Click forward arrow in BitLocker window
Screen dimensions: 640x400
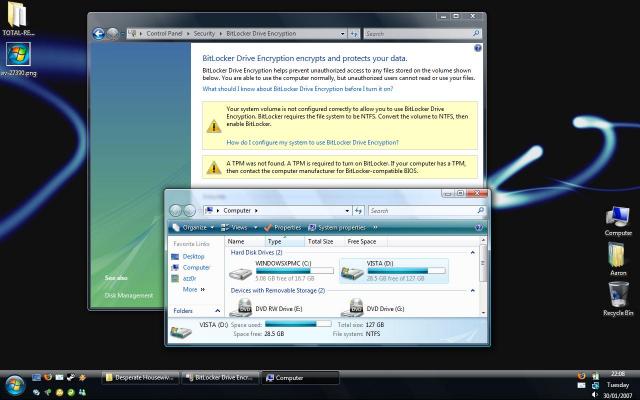point(113,33)
